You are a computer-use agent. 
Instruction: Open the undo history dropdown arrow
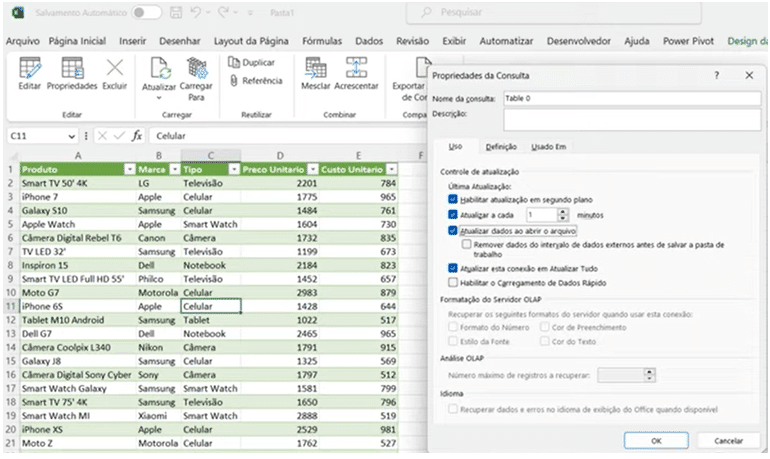click(x=208, y=12)
